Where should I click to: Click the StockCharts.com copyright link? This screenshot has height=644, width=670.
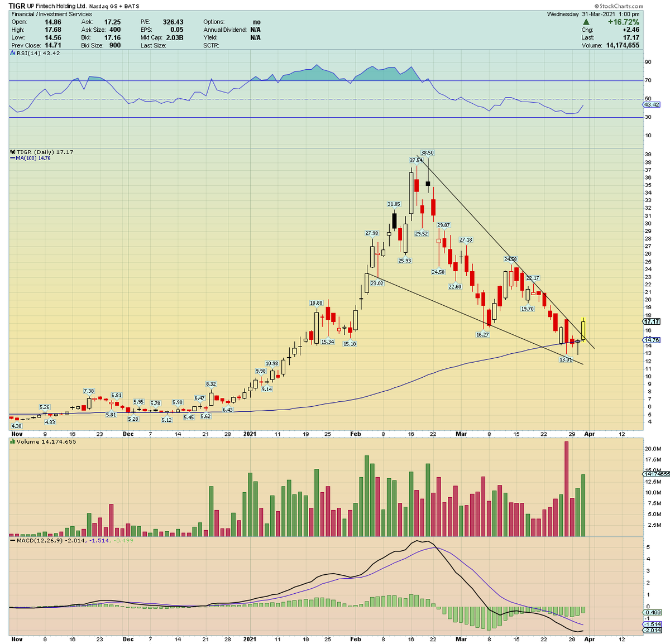pos(620,6)
